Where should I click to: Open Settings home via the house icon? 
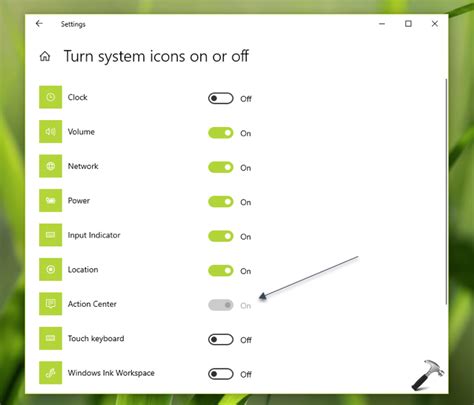45,56
